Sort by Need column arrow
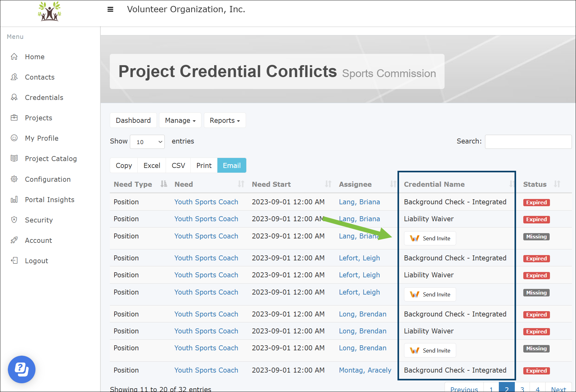 pos(241,184)
